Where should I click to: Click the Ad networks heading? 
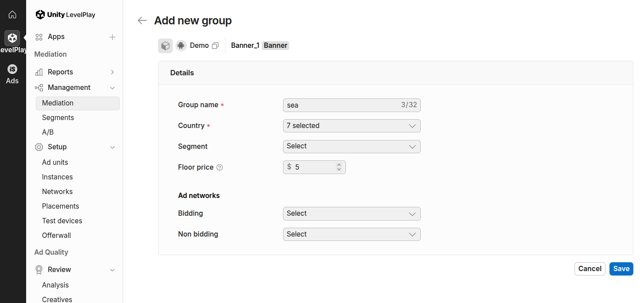click(x=199, y=196)
